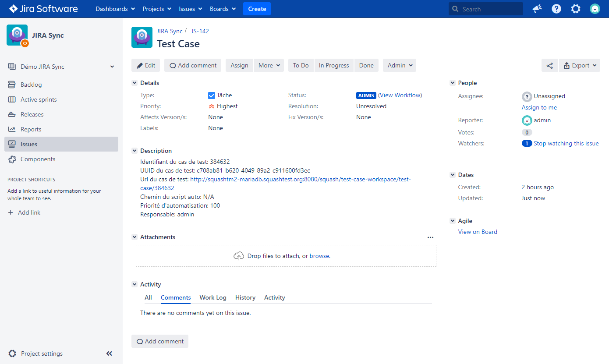This screenshot has width=609, height=364.
Task: Click the votes counter badge
Action: point(526,132)
